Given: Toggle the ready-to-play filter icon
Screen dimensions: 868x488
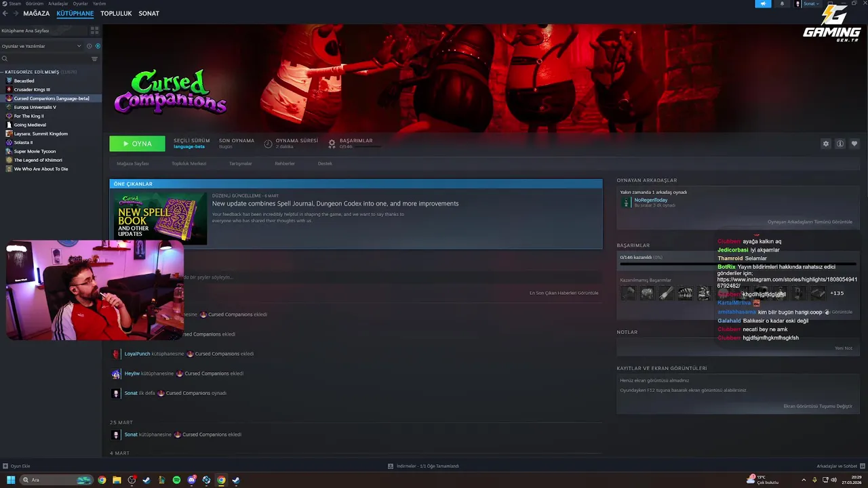Looking at the screenshot, I should pyautogui.click(x=98, y=46).
